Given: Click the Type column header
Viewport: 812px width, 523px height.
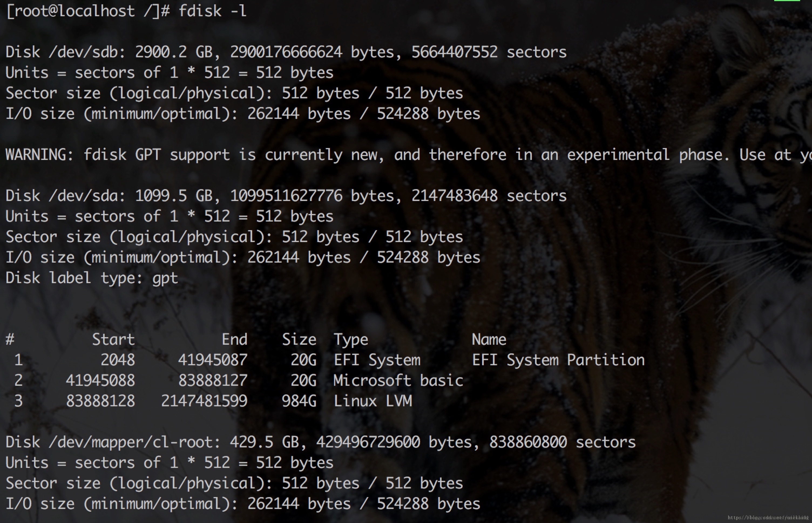Looking at the screenshot, I should tap(351, 340).
